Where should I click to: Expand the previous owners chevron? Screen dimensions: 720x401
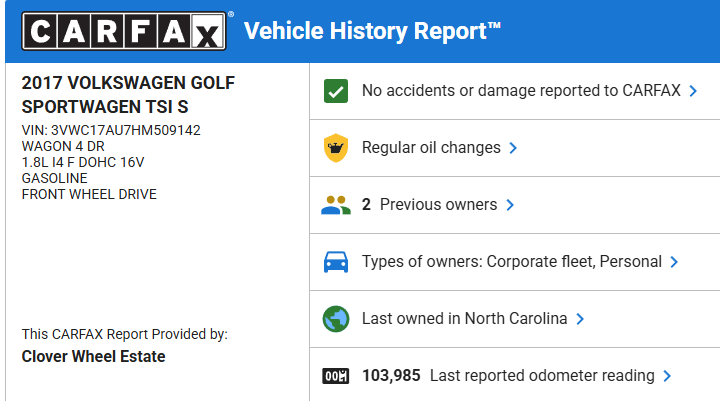[x=510, y=205]
